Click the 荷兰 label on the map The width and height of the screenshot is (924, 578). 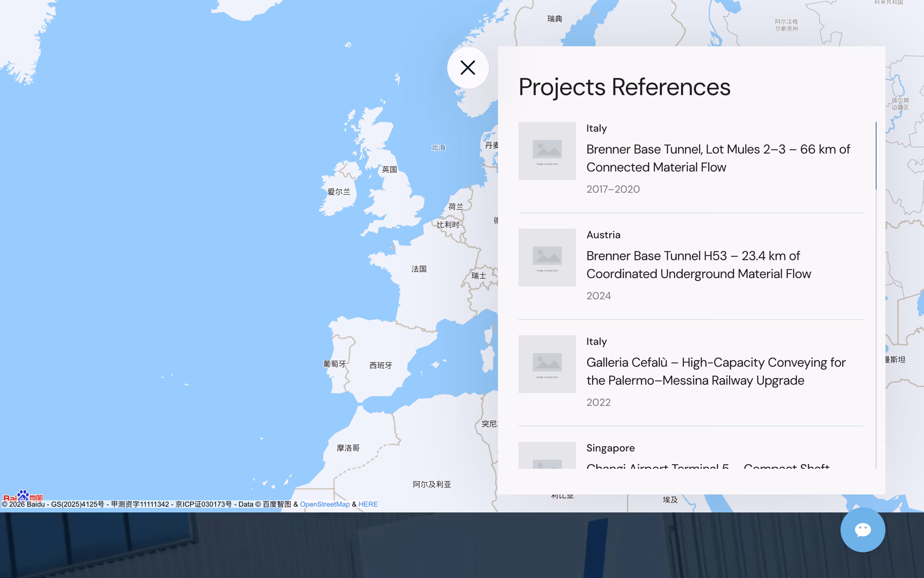coord(456,207)
